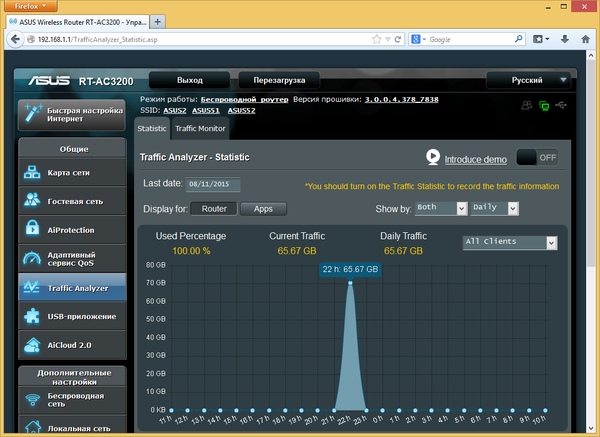Open the All Clients dropdown
Image resolution: width=600 pixels, height=437 pixels.
click(510, 243)
